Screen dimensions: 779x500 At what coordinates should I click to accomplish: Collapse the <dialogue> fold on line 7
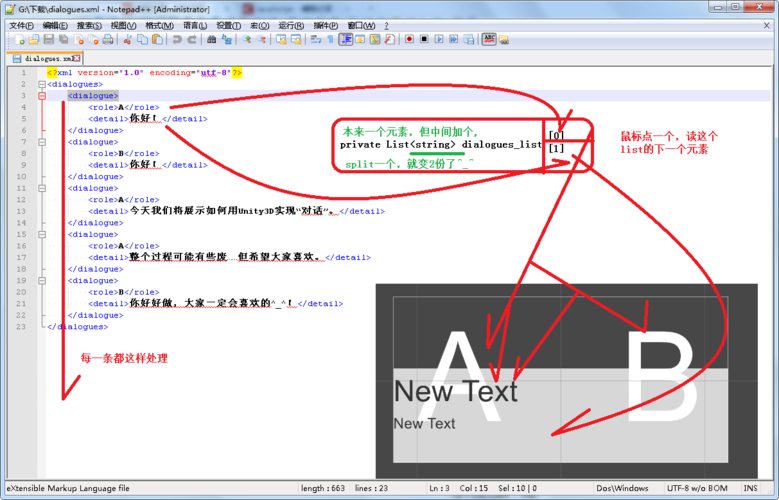point(42,142)
